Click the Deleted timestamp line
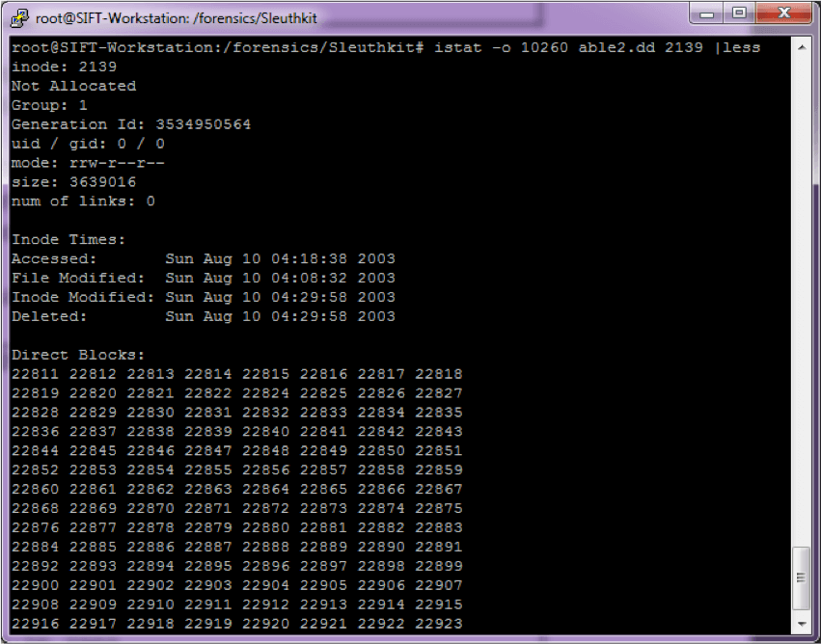821x644 pixels. click(203, 316)
